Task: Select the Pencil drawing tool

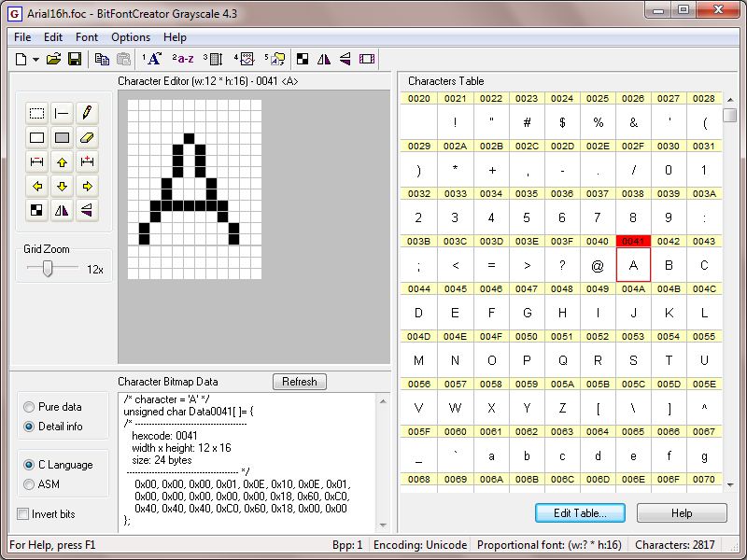Action: point(87,113)
